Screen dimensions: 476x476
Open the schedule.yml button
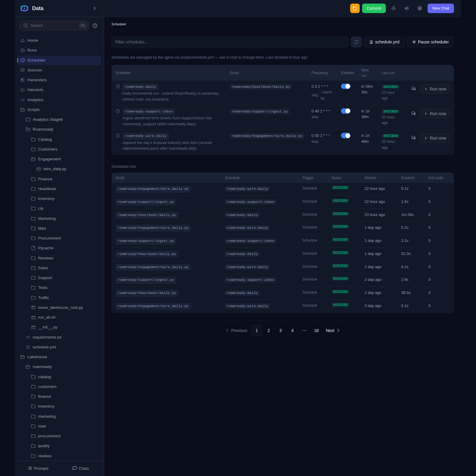(384, 42)
